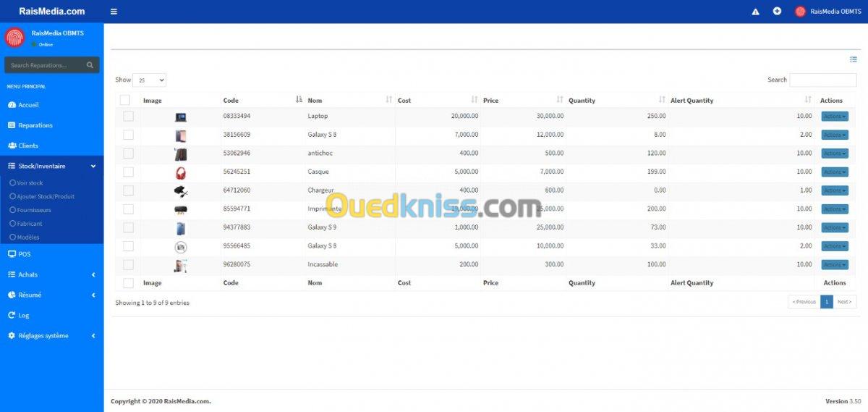Click the plus circle add icon

click(x=777, y=12)
